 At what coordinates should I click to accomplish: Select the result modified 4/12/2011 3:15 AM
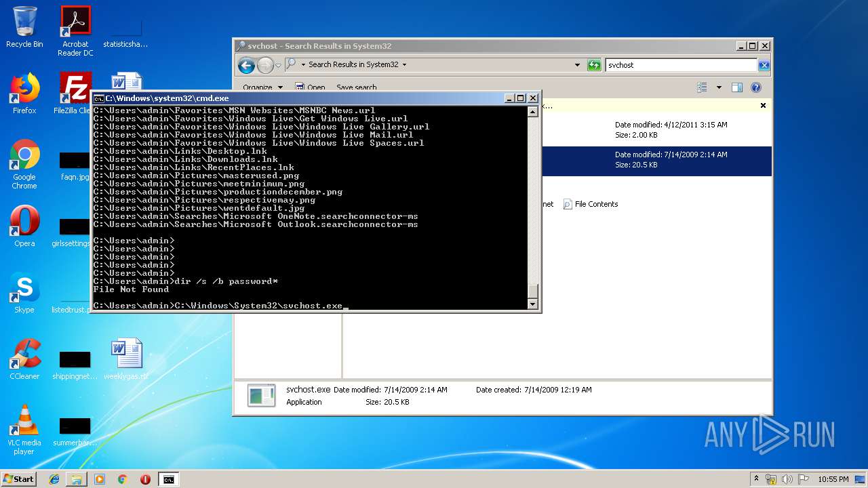click(x=656, y=130)
